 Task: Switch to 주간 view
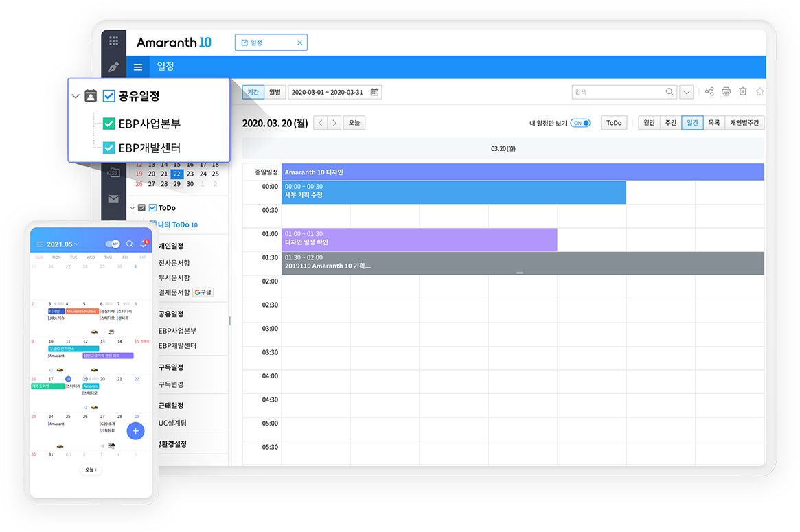coord(671,123)
